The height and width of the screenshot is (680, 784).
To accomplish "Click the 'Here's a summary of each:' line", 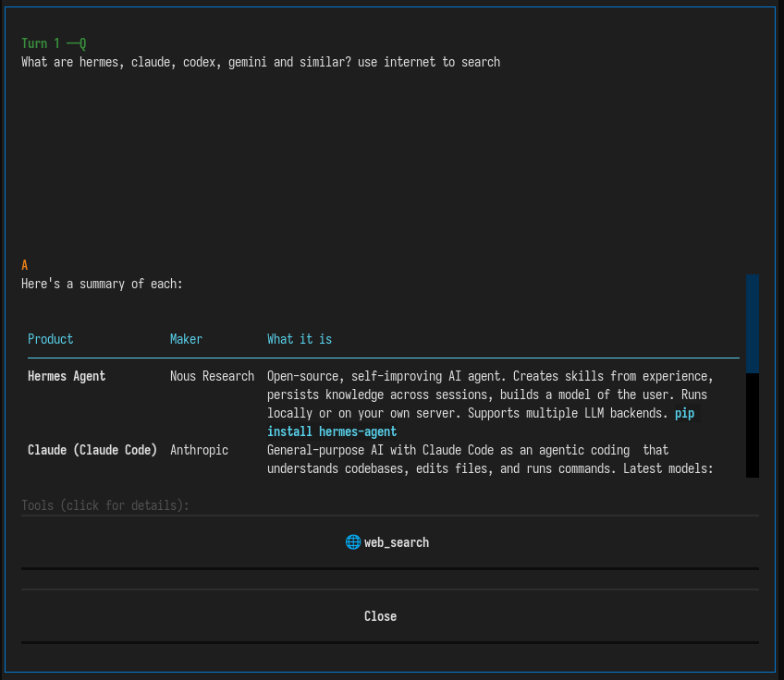I will coord(102,284).
